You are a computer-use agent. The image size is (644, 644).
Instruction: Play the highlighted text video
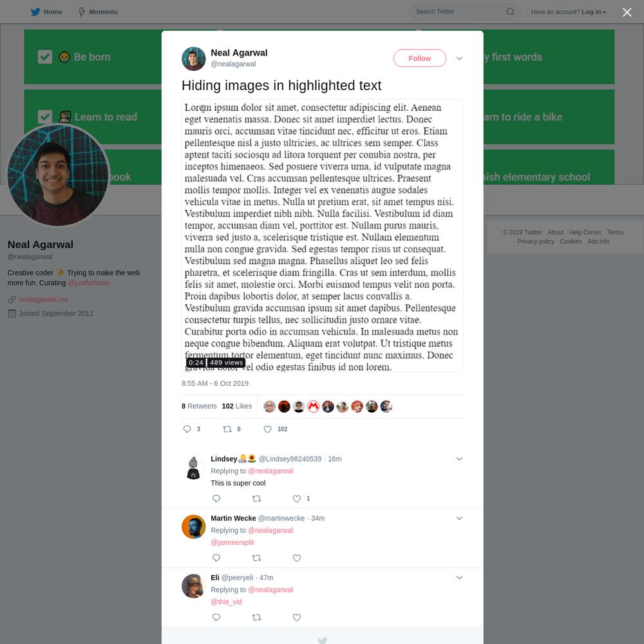pos(323,235)
